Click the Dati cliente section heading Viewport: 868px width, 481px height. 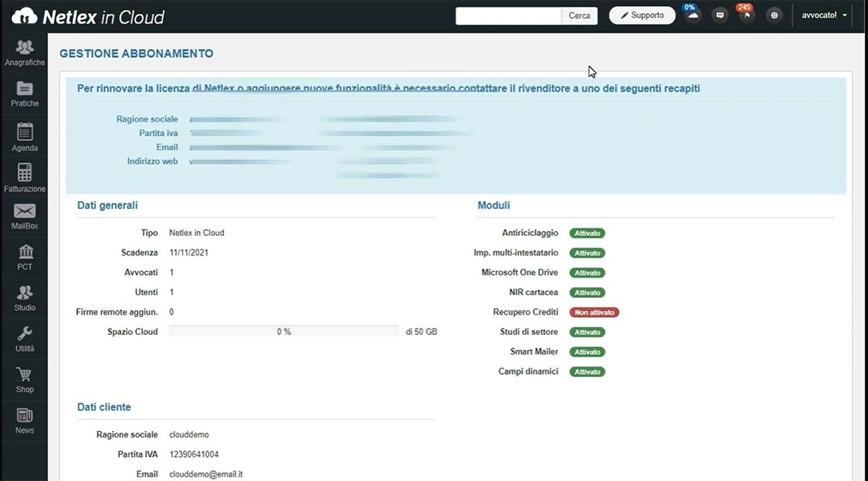click(x=104, y=407)
